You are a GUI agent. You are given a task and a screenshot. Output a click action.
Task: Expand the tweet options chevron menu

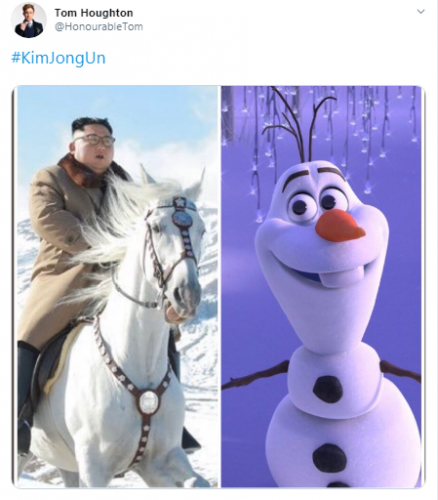[421, 11]
